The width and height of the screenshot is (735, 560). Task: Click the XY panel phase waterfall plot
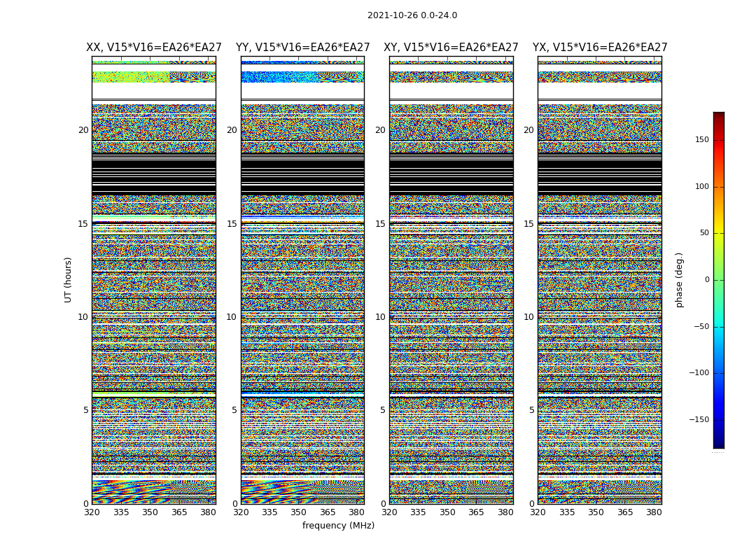tap(451, 280)
